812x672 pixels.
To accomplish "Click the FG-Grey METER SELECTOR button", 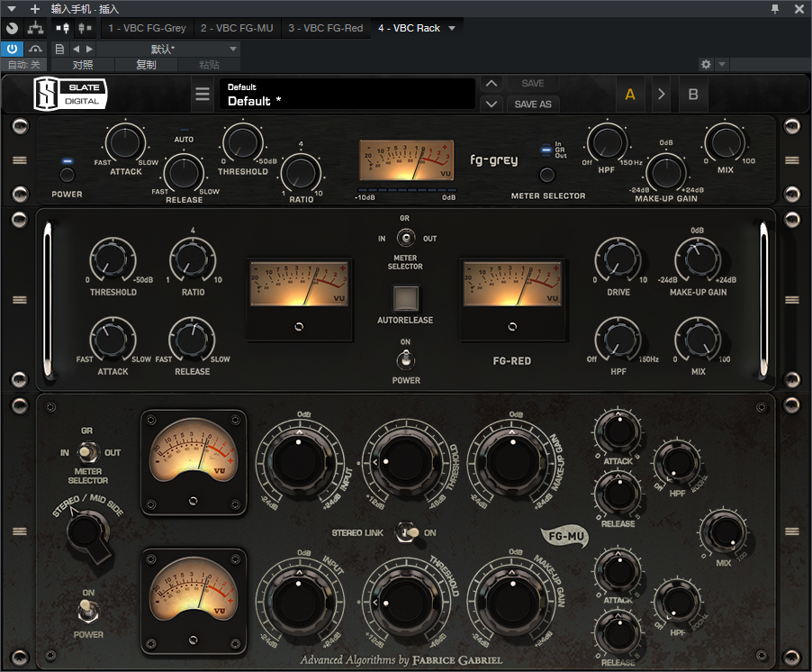I will (x=546, y=175).
